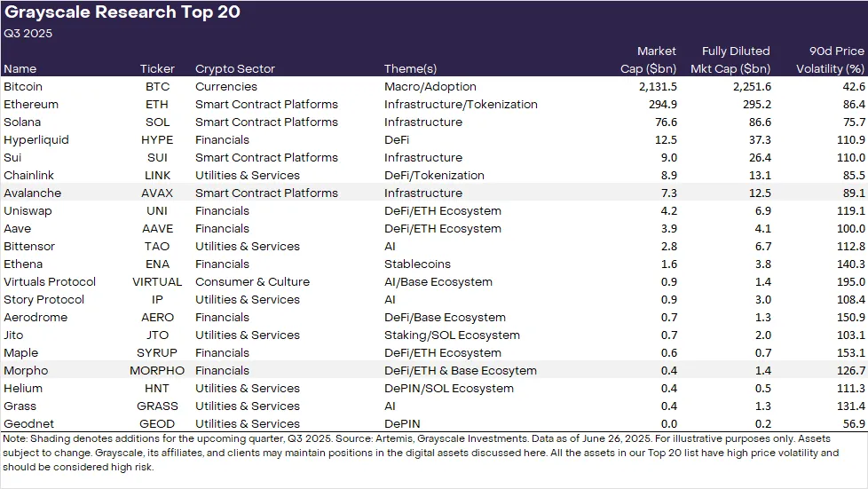Click the Crypto Sector column header

tap(235, 68)
